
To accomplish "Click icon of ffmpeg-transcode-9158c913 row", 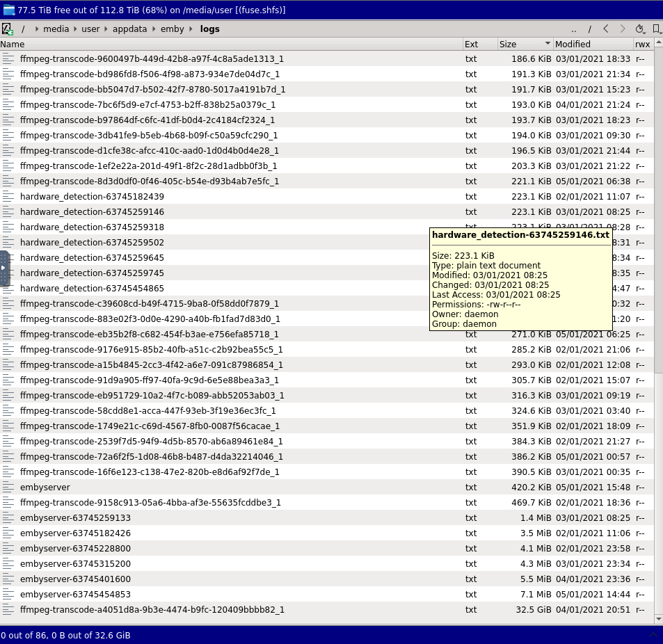I will pos(8,502).
